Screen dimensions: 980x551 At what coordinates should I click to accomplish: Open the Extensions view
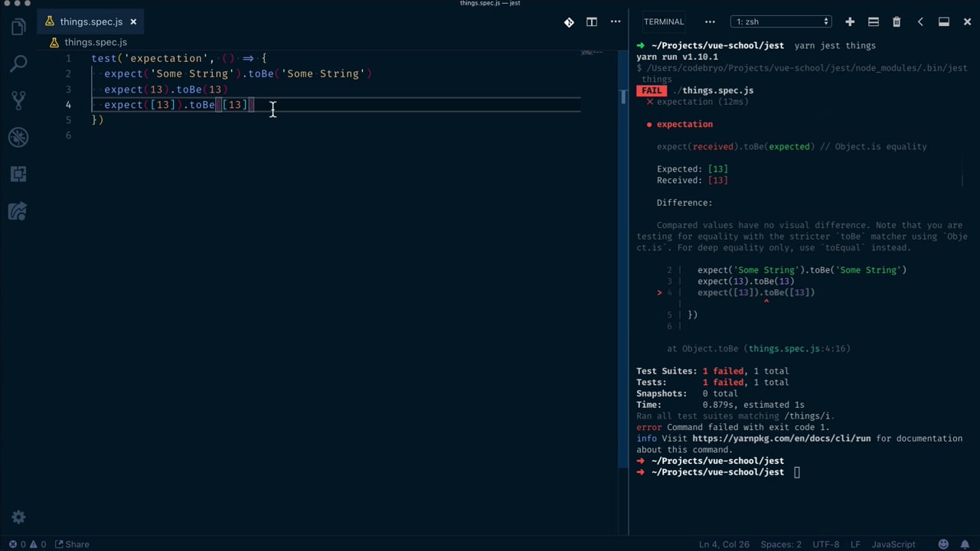pos(18,174)
